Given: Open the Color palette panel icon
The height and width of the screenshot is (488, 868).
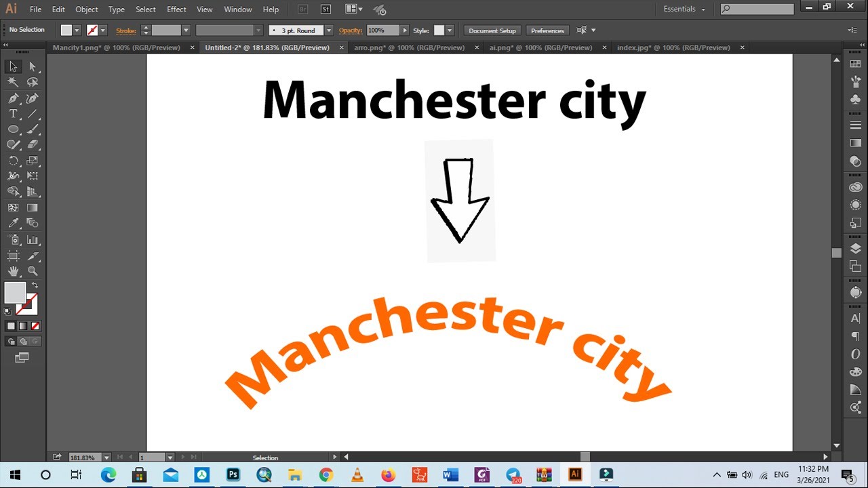Looking at the screenshot, I should [855, 371].
